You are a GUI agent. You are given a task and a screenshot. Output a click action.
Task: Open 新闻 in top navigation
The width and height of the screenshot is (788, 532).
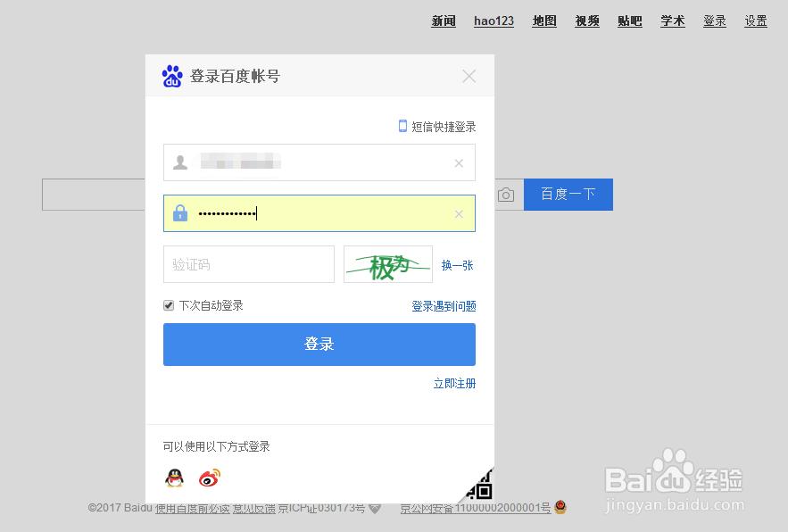pos(444,21)
